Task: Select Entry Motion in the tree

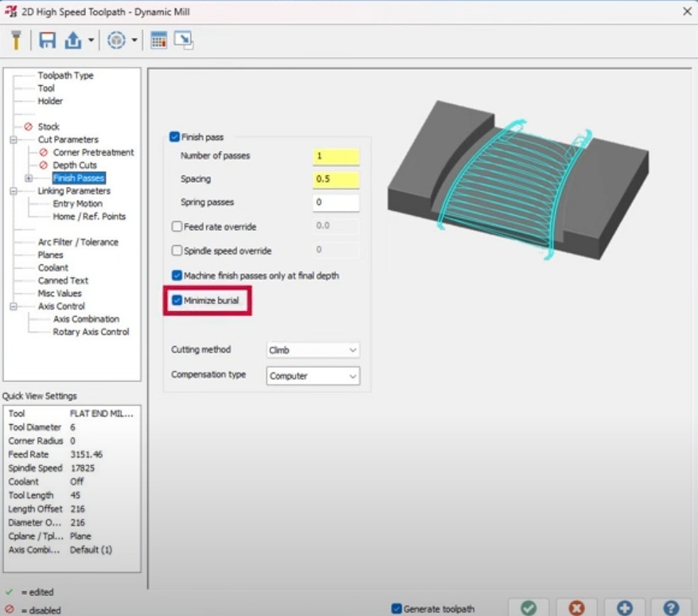Action: pyautogui.click(x=77, y=204)
